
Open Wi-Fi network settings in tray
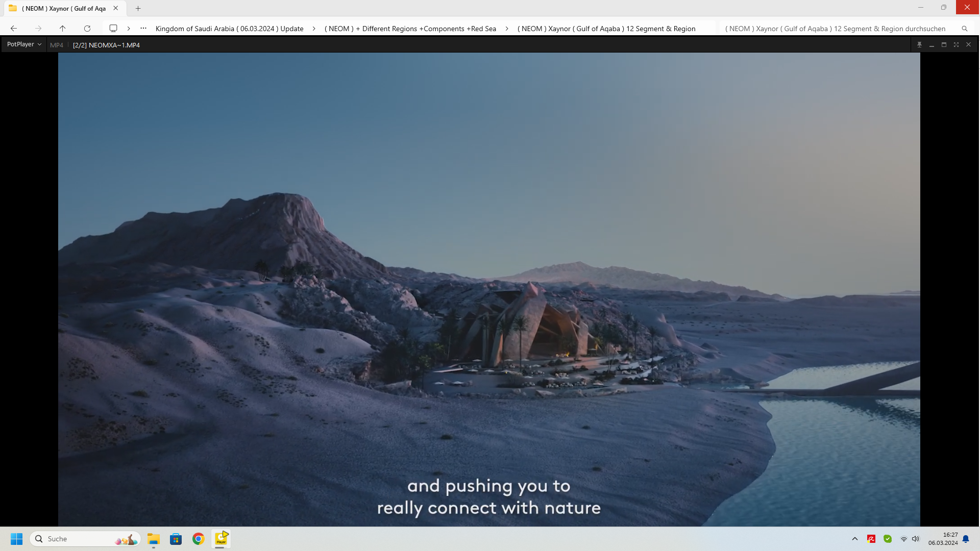click(x=903, y=539)
